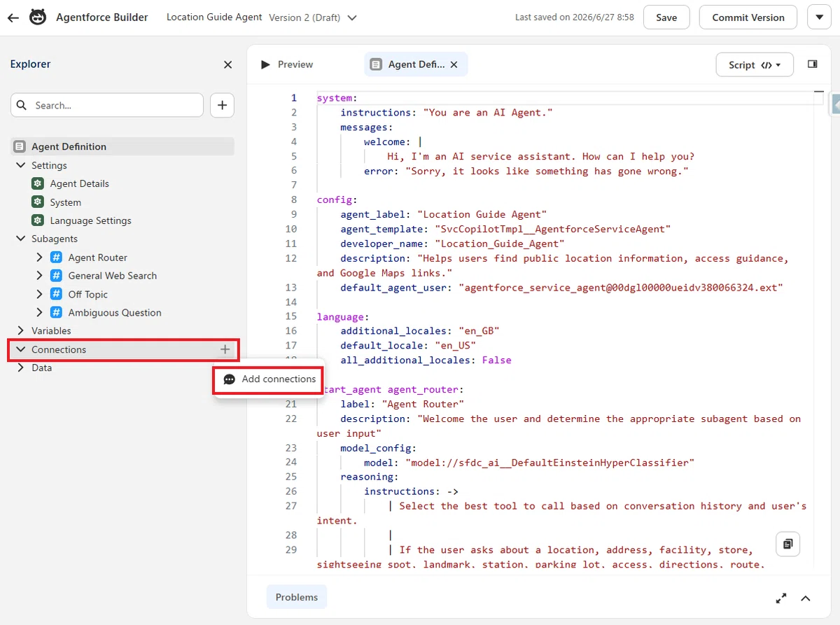Click the Language Settings gear icon

(38, 220)
